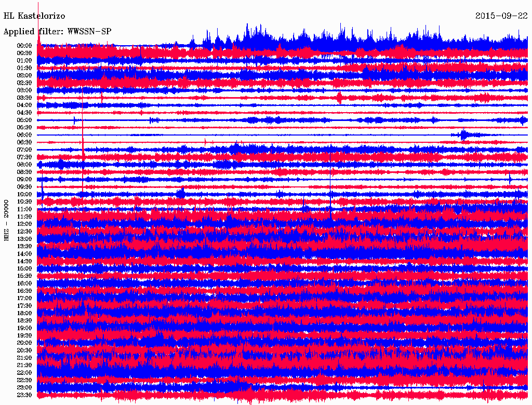Select the 22:00 time label

[24, 373]
